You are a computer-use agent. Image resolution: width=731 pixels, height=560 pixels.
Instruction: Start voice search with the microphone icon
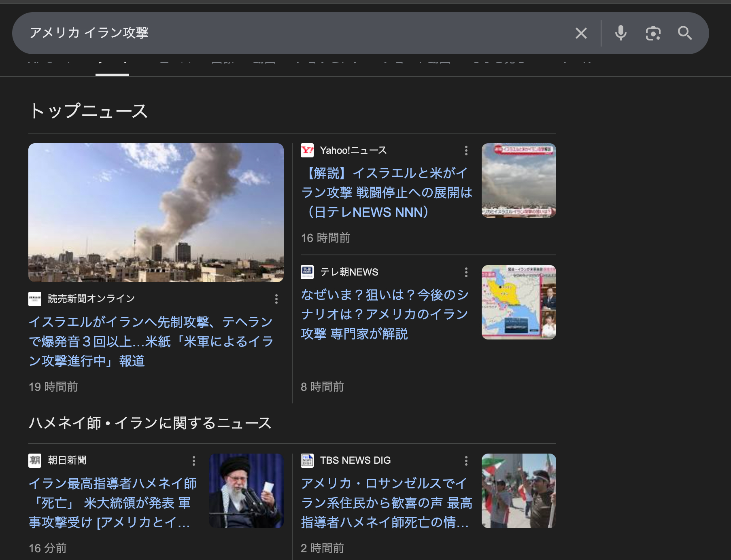(620, 33)
